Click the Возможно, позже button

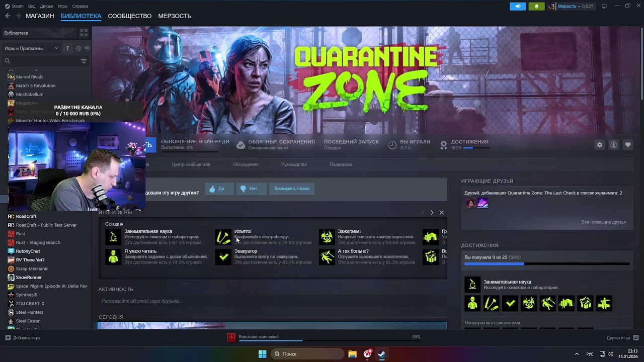(x=292, y=189)
